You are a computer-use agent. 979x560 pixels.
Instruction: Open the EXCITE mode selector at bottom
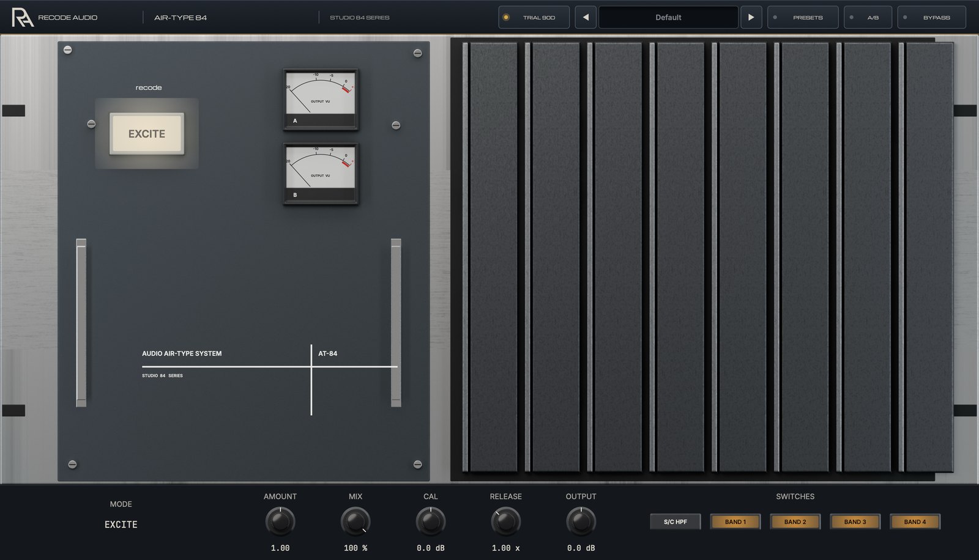point(121,525)
